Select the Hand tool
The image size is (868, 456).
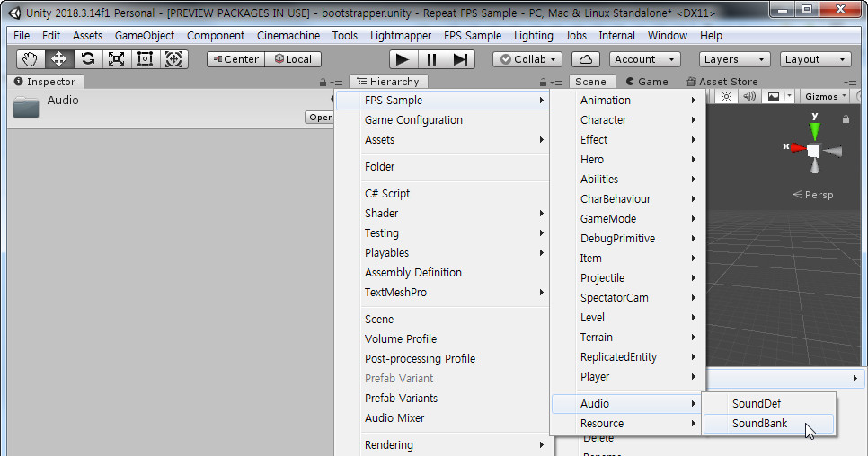30,59
